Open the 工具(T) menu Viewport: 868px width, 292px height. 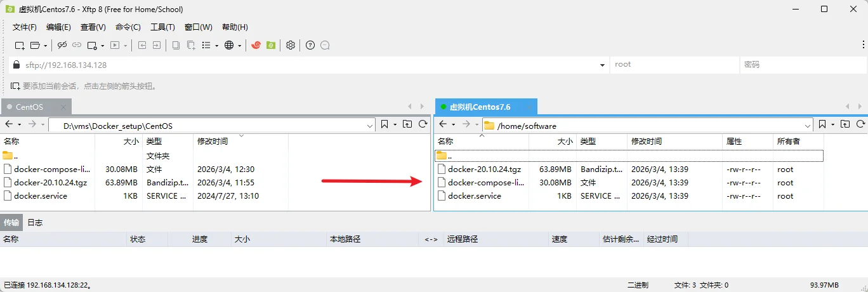click(162, 27)
